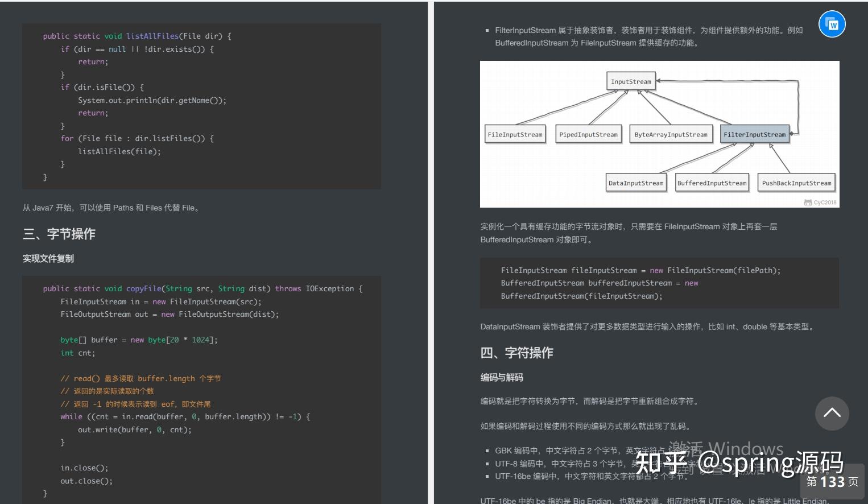The height and width of the screenshot is (504, 868).
Task: Click the FileInputStream box in the hierarchy
Action: click(x=514, y=134)
